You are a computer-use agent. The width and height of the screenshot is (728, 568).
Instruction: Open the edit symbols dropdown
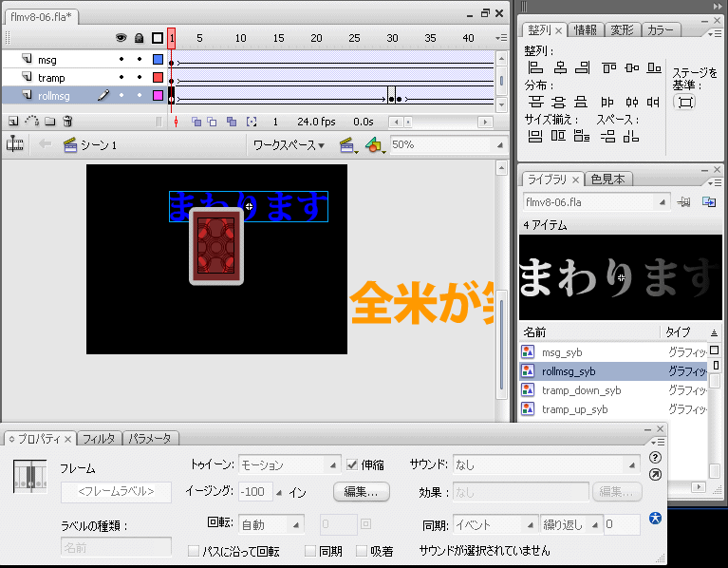point(375,145)
